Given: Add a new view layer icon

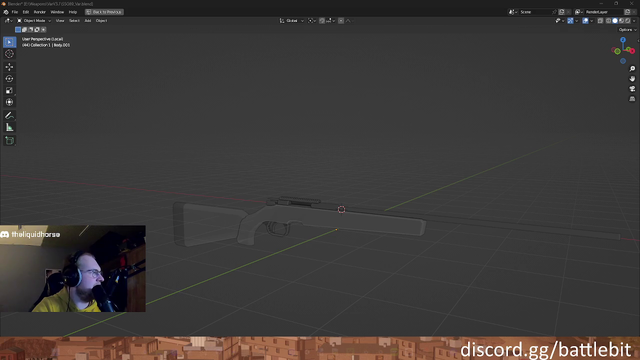Looking at the screenshot, I should 627,12.
